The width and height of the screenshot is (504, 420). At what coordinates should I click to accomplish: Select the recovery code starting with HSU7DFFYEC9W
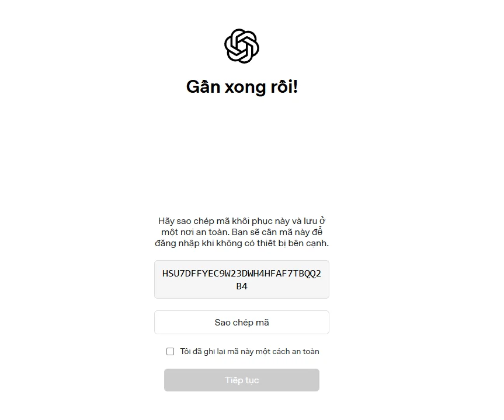tap(242, 279)
